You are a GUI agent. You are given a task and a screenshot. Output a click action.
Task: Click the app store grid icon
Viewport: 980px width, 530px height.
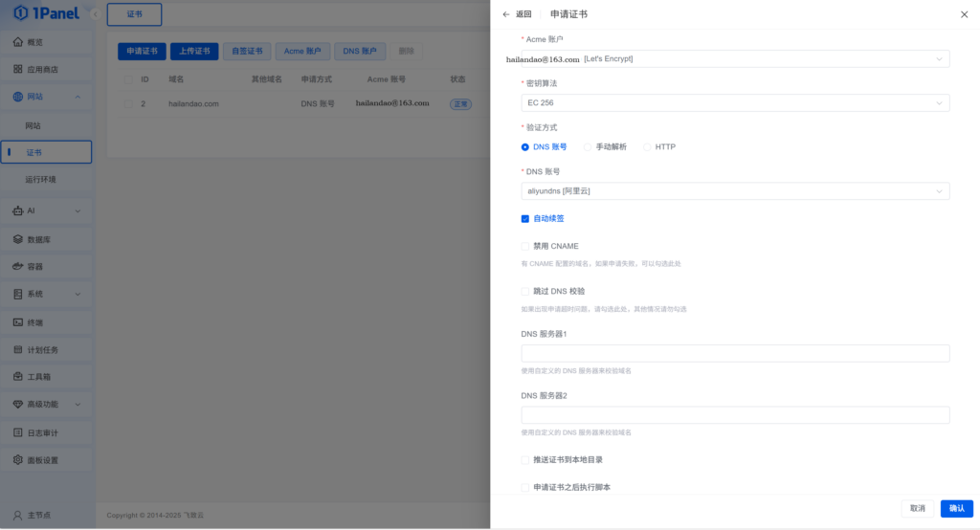click(17, 69)
